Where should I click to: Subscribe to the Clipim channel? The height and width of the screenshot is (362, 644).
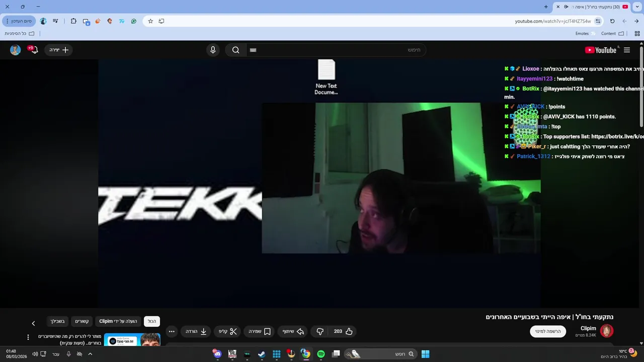click(x=548, y=331)
